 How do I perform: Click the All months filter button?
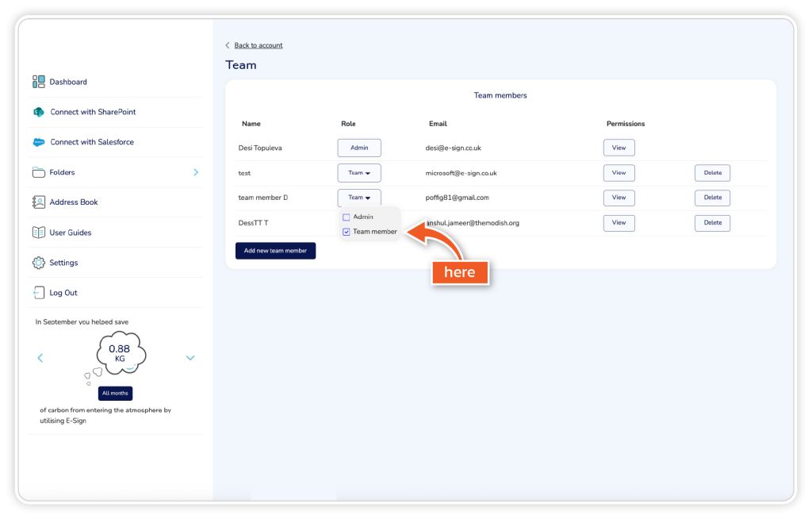click(115, 393)
